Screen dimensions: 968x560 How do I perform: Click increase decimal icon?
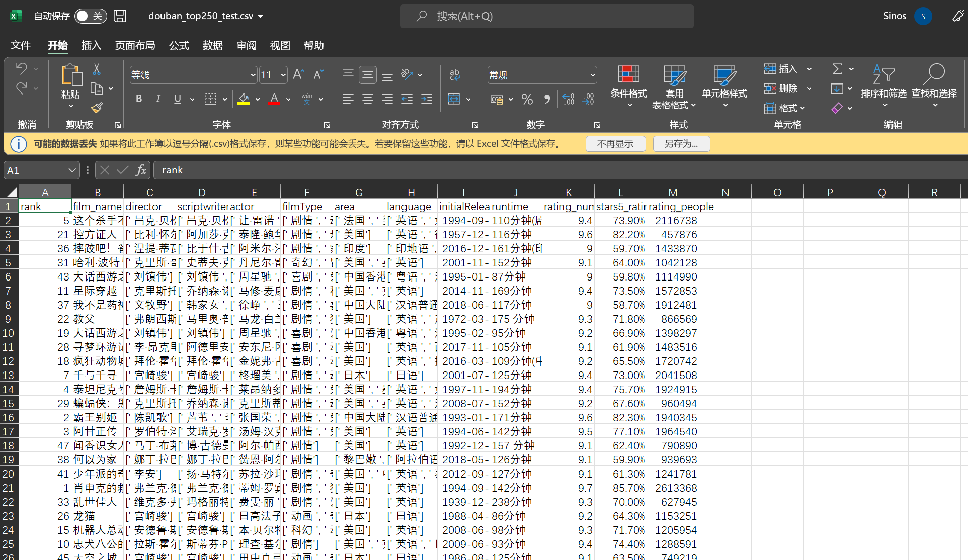569,99
